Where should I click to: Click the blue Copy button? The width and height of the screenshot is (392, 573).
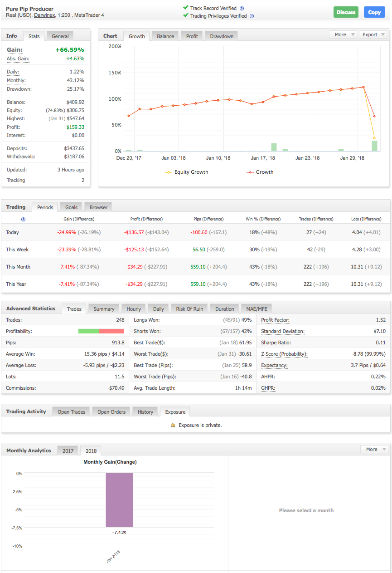click(374, 12)
